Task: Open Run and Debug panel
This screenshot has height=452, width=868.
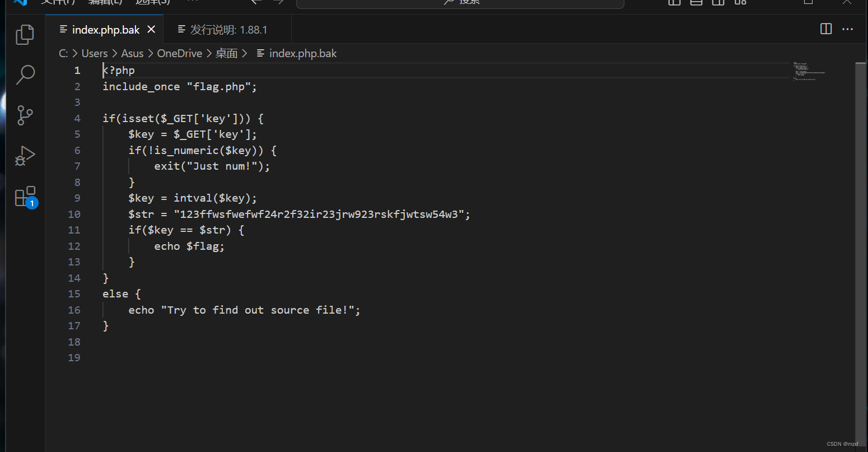Action: pos(25,155)
